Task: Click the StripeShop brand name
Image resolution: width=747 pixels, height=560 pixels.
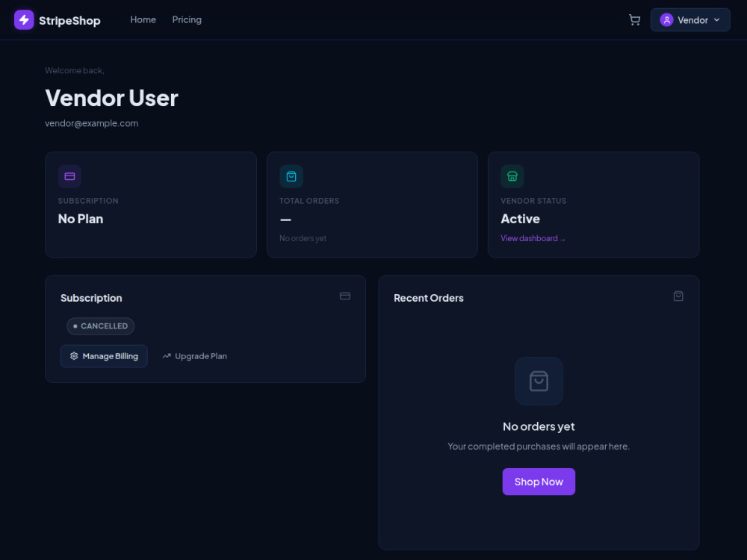Action: coord(69,20)
